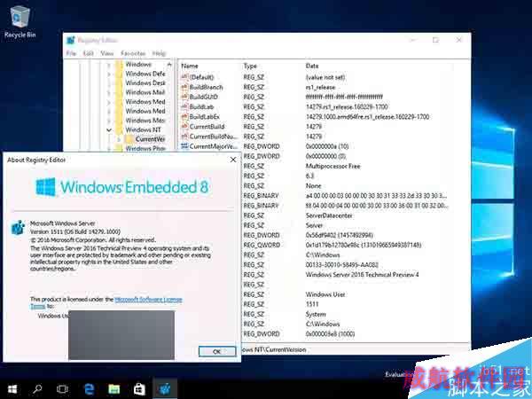Screen dimensions: 532x399
Task: Click the 0x0000000a (10) data value
Action: (327, 146)
